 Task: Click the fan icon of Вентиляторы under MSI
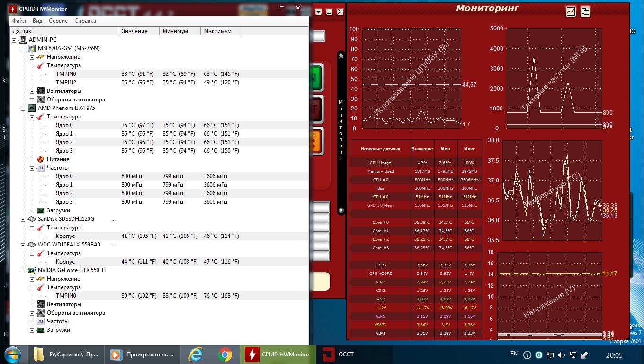coord(41,91)
